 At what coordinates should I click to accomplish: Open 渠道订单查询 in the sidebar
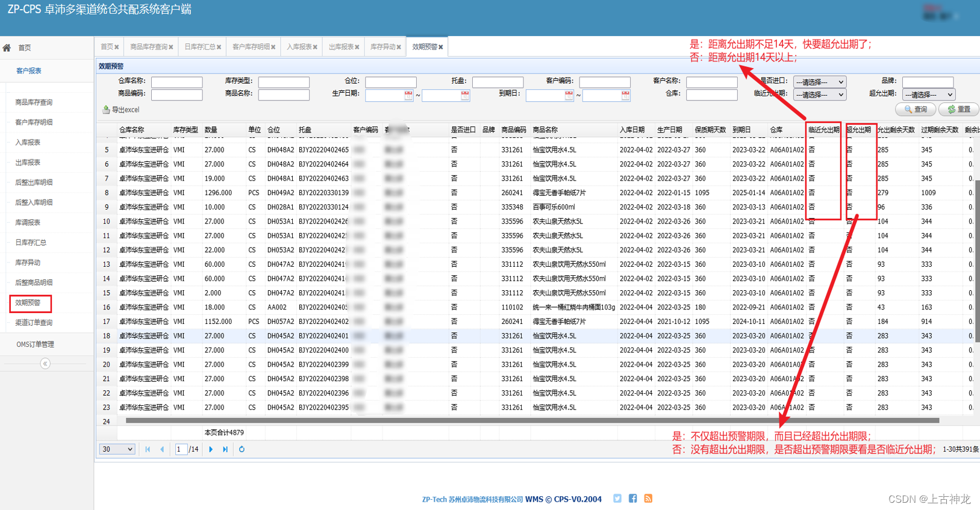(x=34, y=323)
